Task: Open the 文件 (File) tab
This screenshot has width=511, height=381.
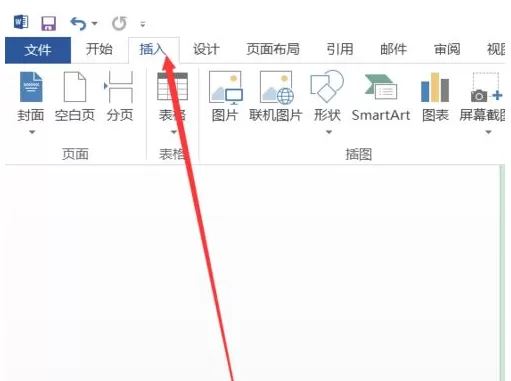Action: tap(38, 50)
